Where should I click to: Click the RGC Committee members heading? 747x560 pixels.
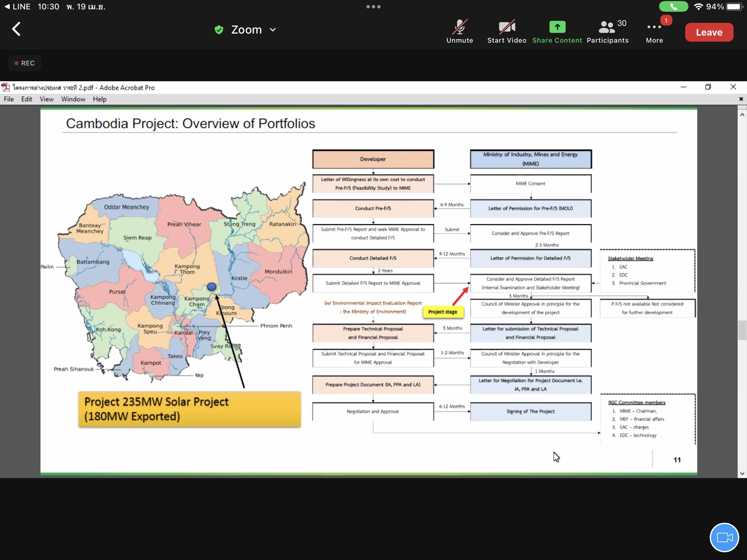(636, 403)
